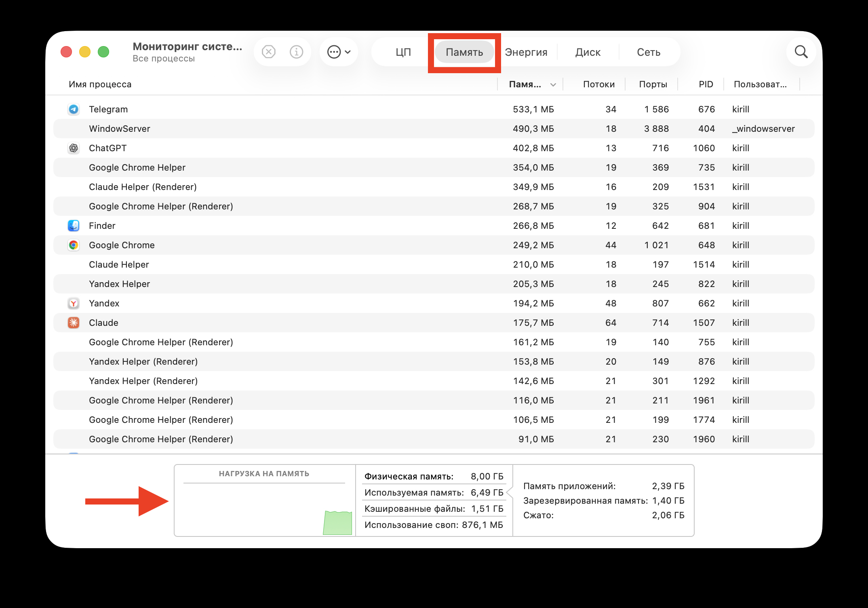Click the stop process (X) toolbar icon
The width and height of the screenshot is (868, 608).
coord(268,52)
